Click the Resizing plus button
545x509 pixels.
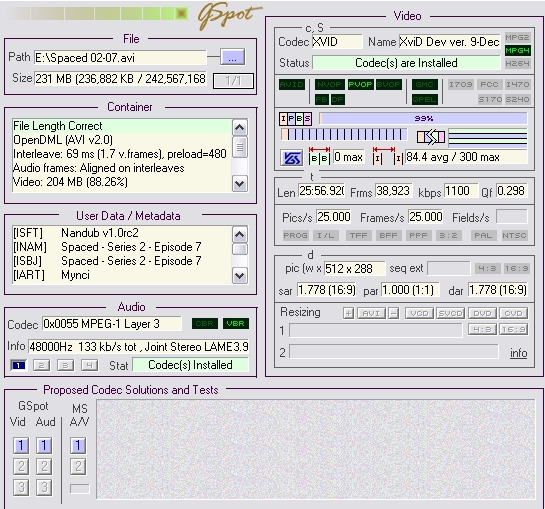tap(348, 313)
